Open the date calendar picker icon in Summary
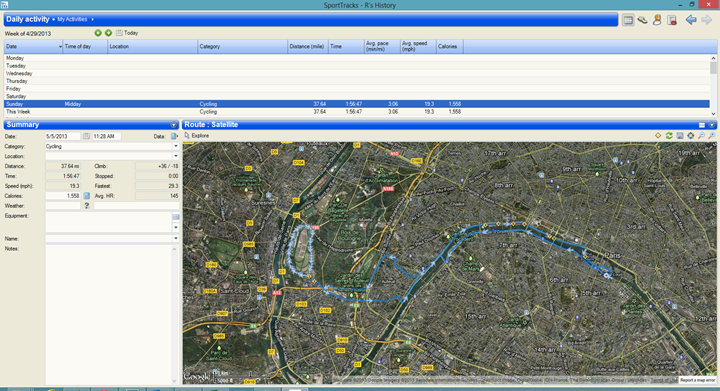The width and height of the screenshot is (720, 391). coord(86,136)
